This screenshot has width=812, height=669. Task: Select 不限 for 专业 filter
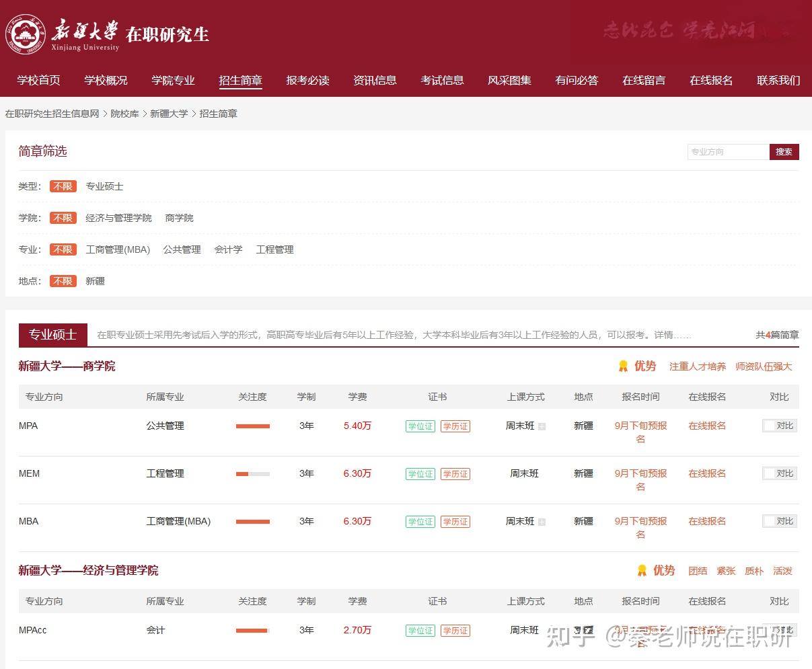(63, 249)
